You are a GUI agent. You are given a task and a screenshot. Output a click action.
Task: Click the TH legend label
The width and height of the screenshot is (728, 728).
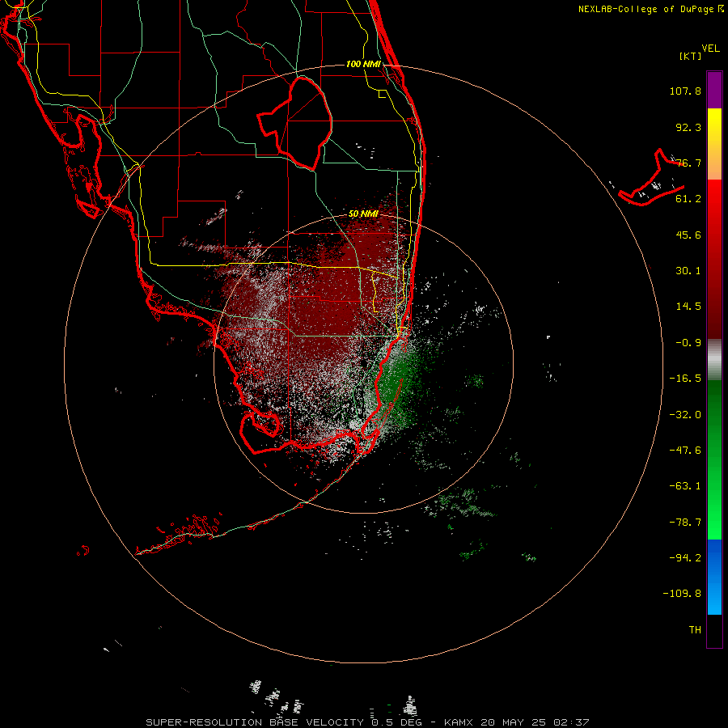point(695,630)
